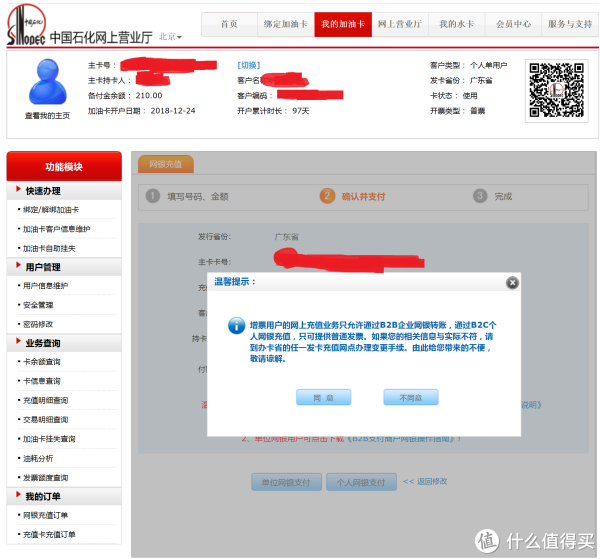Open 会员中心 tab
Viewport: 600px width, 559px height.
coord(513,24)
